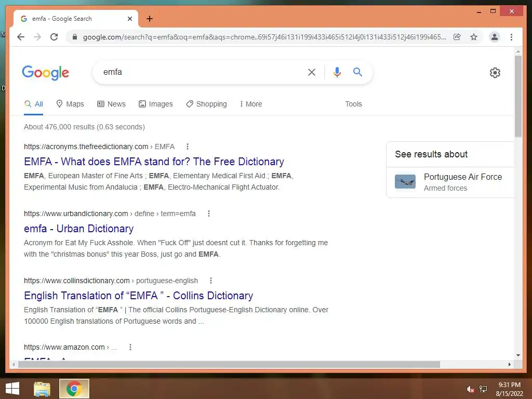Go back using the browser back arrow
Screen dimensions: 532x399
click(x=21, y=37)
